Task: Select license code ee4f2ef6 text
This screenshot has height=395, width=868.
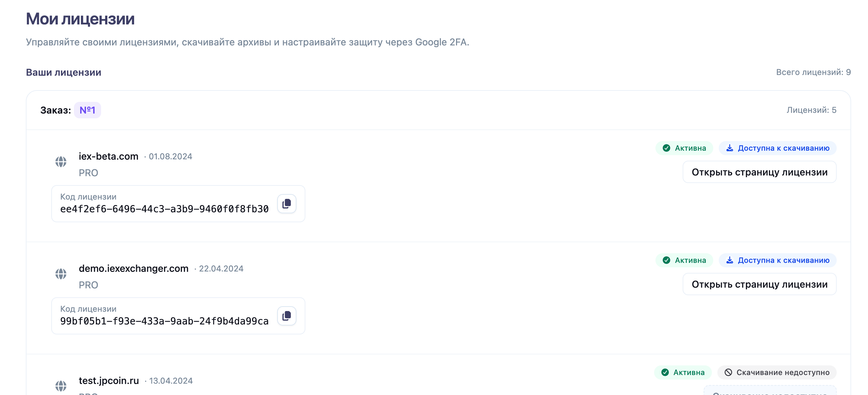Action: (164, 209)
